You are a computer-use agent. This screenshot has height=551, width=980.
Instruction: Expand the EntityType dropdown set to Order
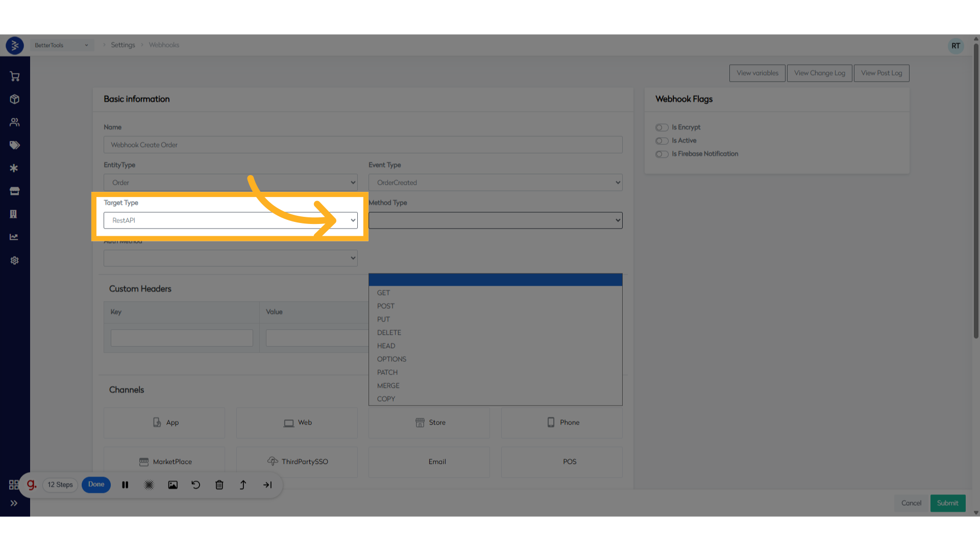tap(230, 182)
